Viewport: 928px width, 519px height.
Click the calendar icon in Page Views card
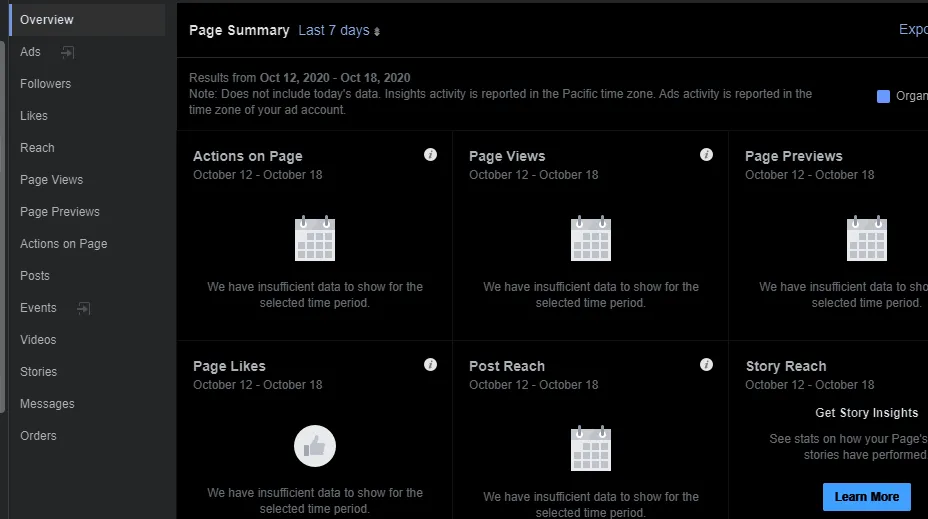coord(590,238)
